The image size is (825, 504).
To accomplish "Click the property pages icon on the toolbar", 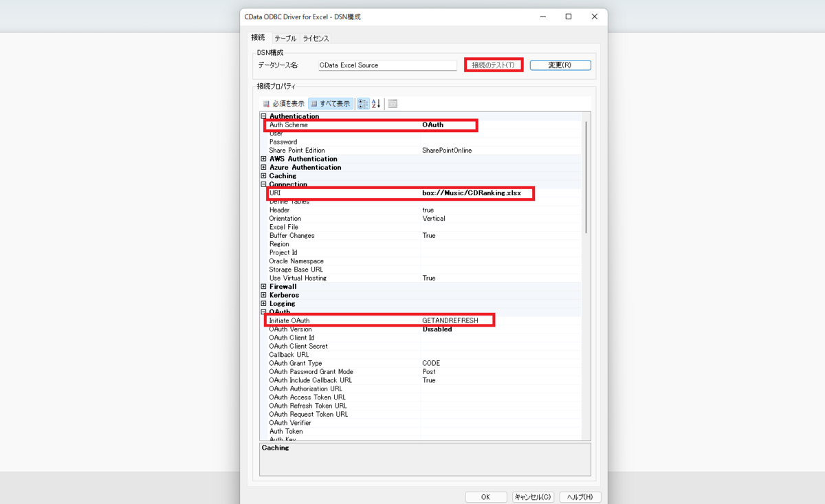I will (x=392, y=103).
